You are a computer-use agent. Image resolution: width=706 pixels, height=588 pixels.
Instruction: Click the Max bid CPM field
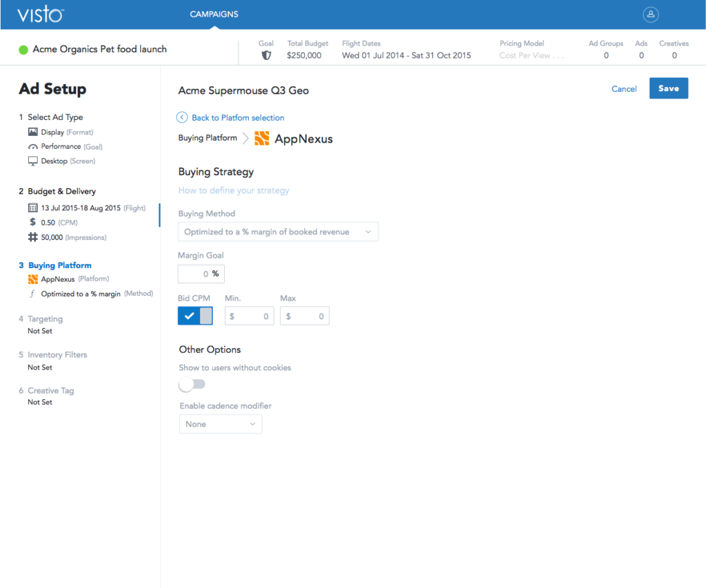pyautogui.click(x=304, y=316)
